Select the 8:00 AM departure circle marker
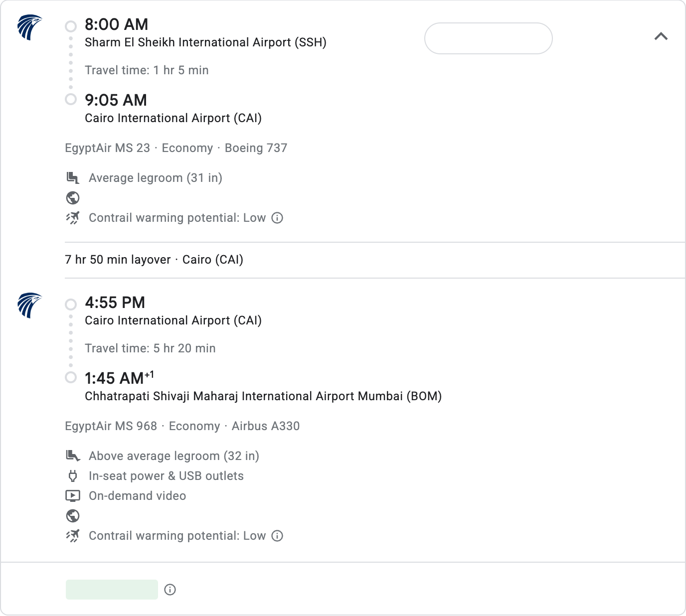This screenshot has height=616, width=686. pos(71,26)
